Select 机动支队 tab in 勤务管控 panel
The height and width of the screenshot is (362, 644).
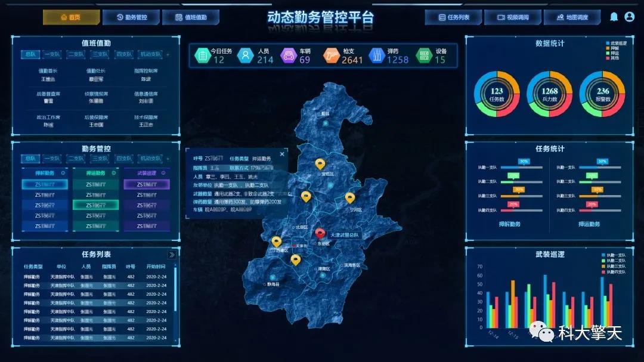150,159
